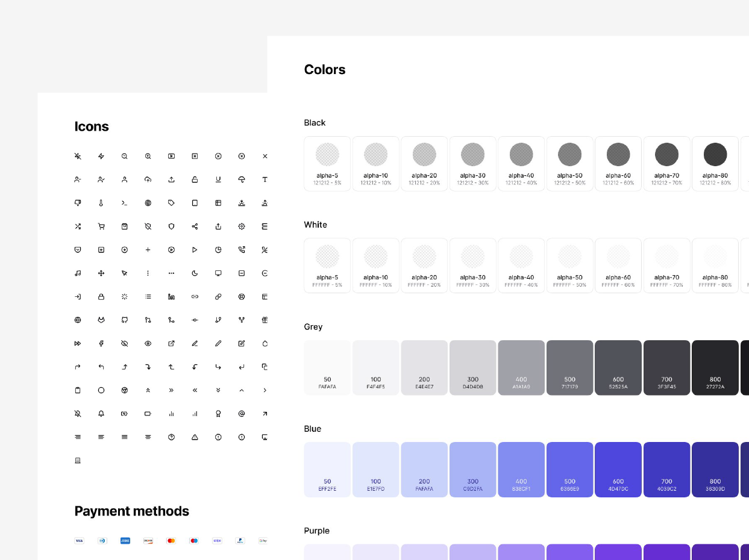749x560 pixels.
Task: Click the Mastercard payment logo
Action: pyautogui.click(x=171, y=541)
